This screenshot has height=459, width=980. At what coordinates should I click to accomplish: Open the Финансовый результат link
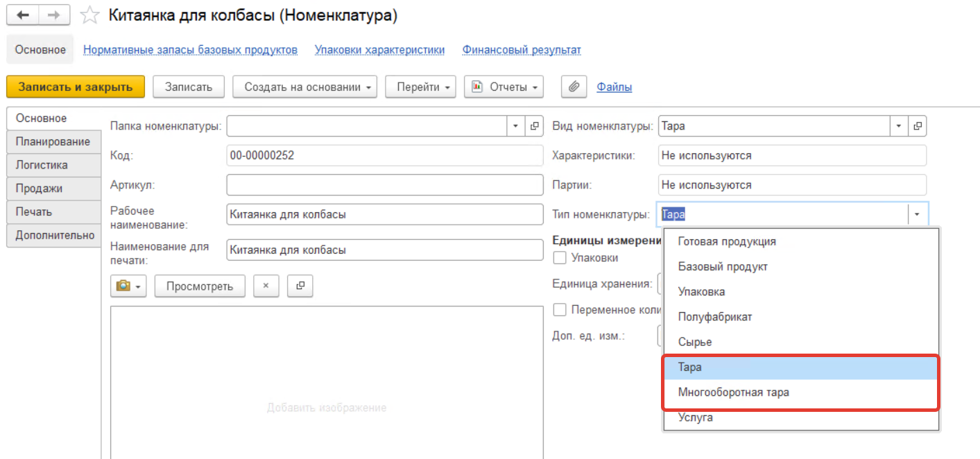(522, 50)
